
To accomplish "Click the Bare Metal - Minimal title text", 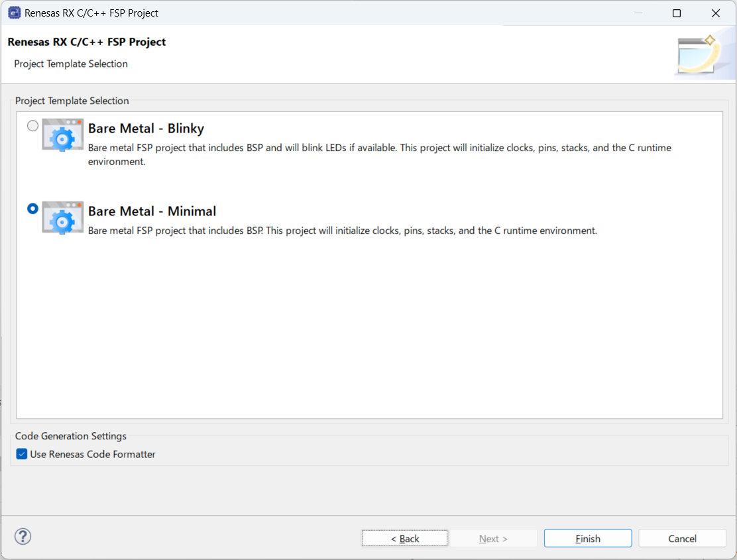I will pyautogui.click(x=152, y=211).
